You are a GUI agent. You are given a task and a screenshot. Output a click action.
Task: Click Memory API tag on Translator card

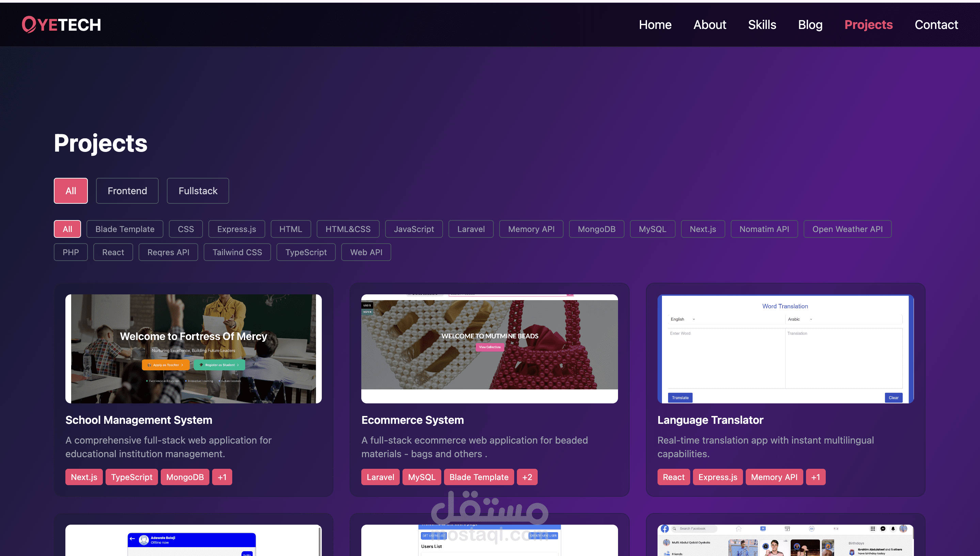coord(774,477)
